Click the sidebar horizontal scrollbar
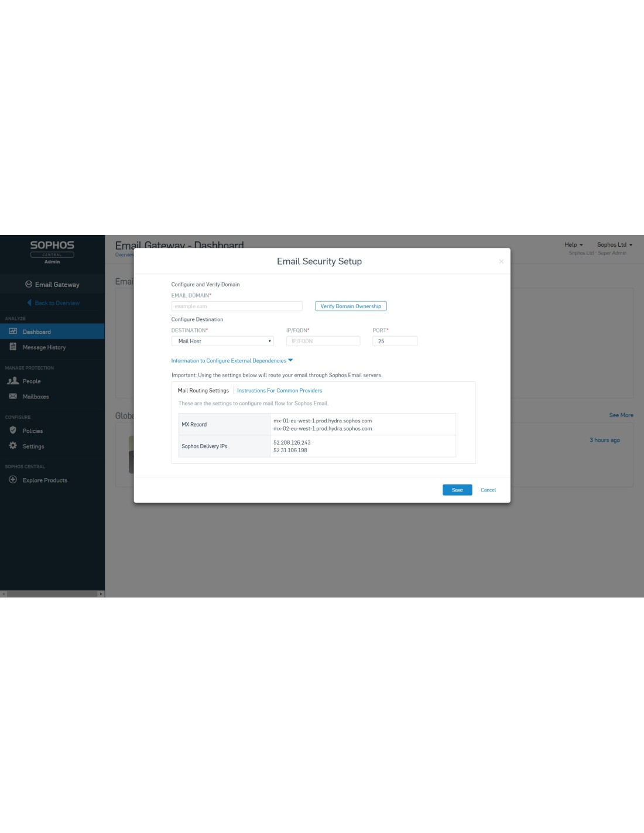This screenshot has height=833, width=644. coord(52,594)
